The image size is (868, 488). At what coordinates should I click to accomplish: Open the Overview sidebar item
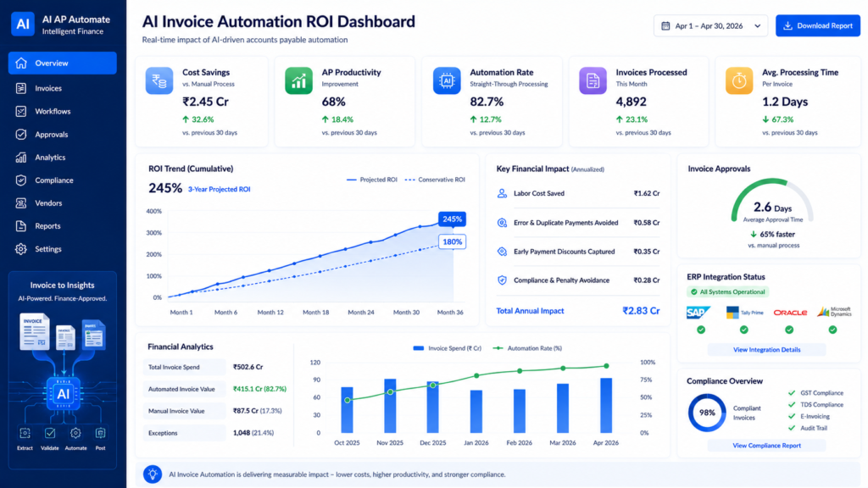click(63, 63)
